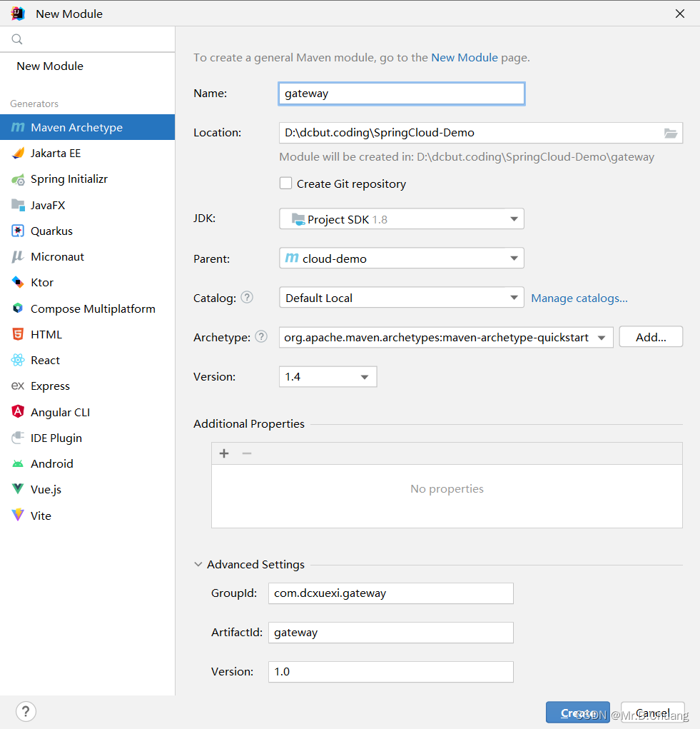This screenshot has height=729, width=700.
Task: Click the Add... archetype button
Action: (651, 337)
